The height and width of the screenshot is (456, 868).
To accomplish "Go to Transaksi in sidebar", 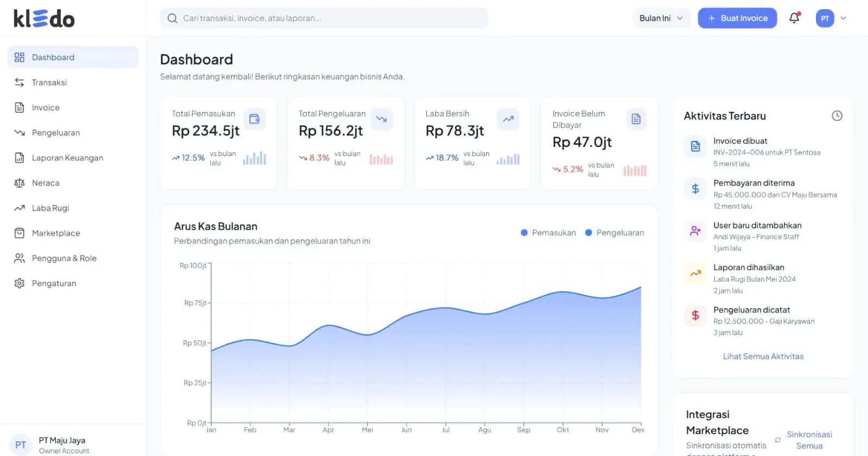I will coord(73,82).
